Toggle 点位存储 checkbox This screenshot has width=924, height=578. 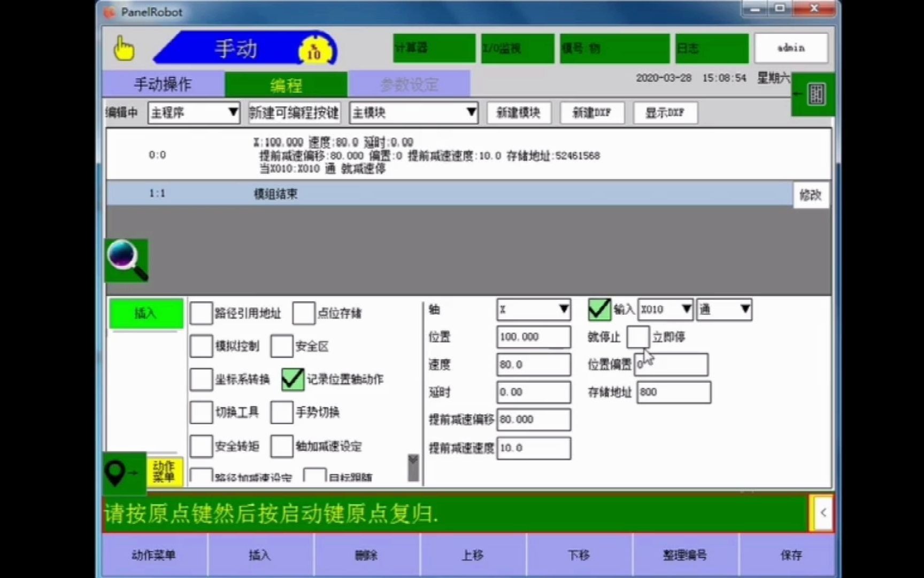tap(303, 313)
